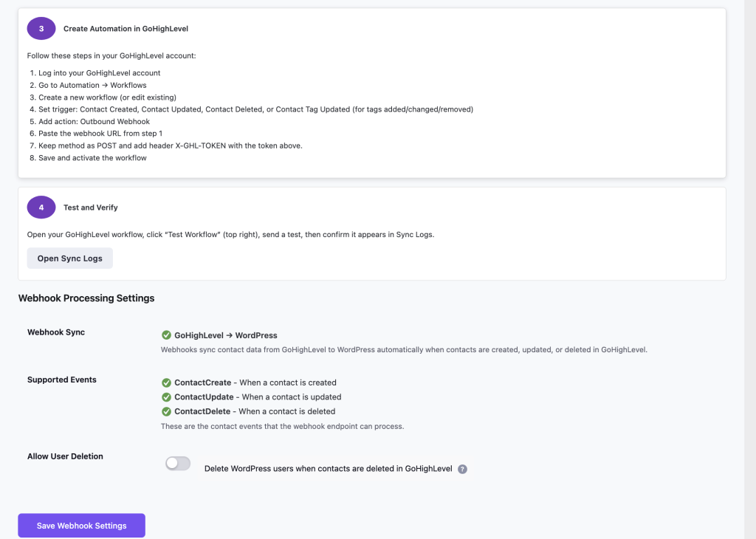Click the step 4 purple number badge
The image size is (756, 539).
pyautogui.click(x=41, y=207)
